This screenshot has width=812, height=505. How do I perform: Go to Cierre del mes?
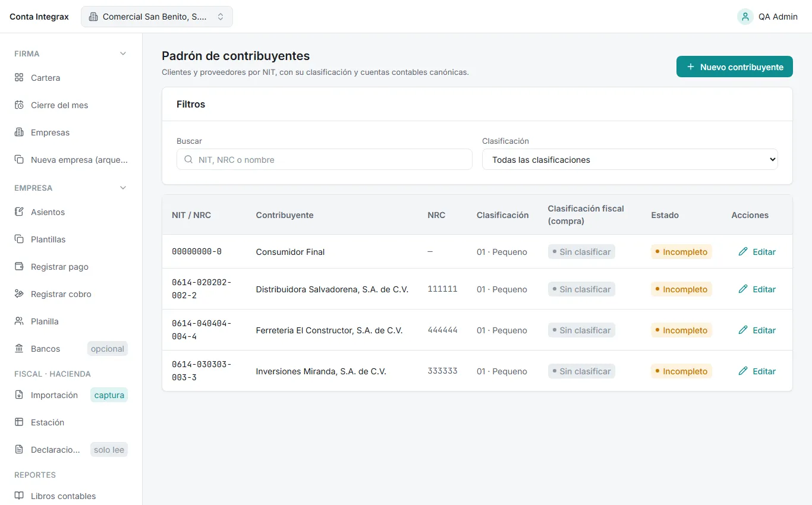[x=71, y=105]
